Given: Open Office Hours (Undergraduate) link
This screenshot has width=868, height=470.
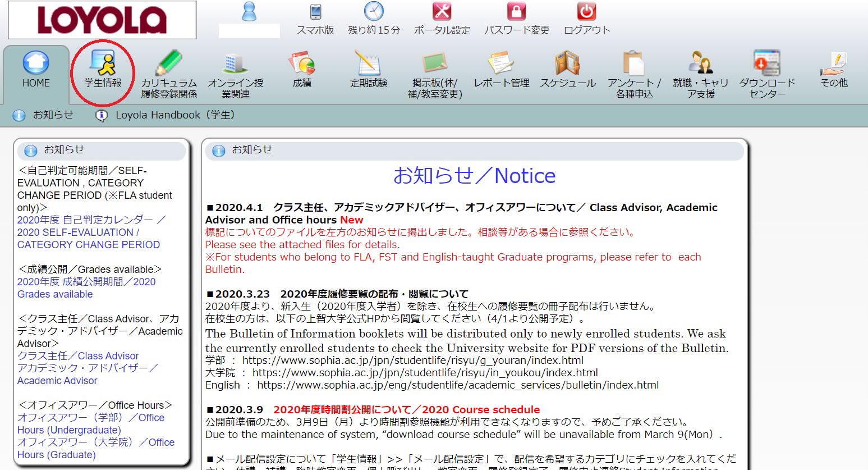Looking at the screenshot, I should click(91, 423).
